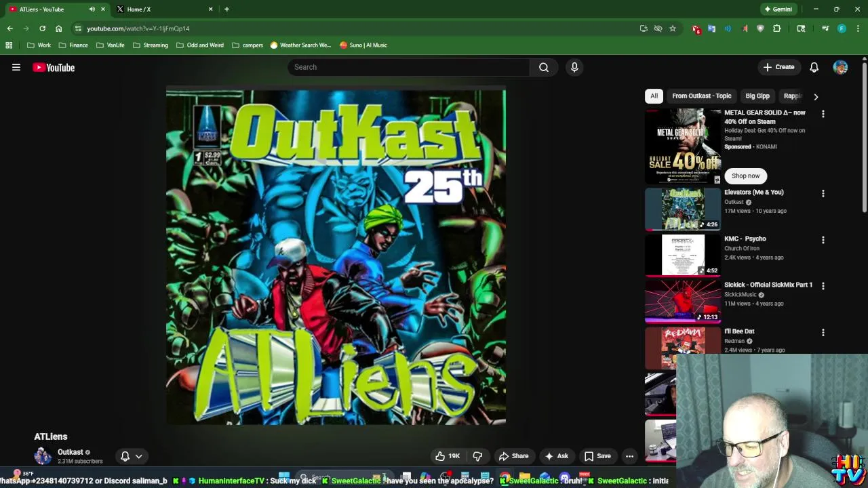Toggle Outkast channel notification bell
Screen dimensions: 868x488
point(125,456)
